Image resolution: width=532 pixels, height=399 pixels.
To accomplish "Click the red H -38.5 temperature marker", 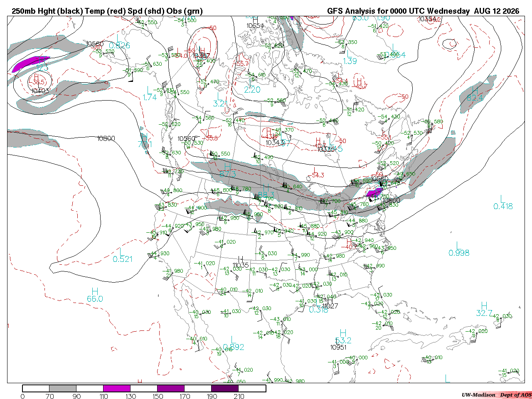I will point(36,79).
